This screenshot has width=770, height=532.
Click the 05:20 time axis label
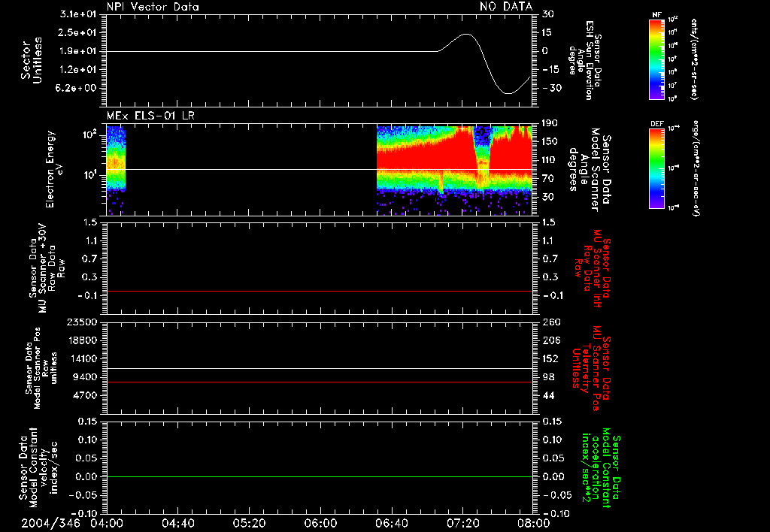pos(249,523)
